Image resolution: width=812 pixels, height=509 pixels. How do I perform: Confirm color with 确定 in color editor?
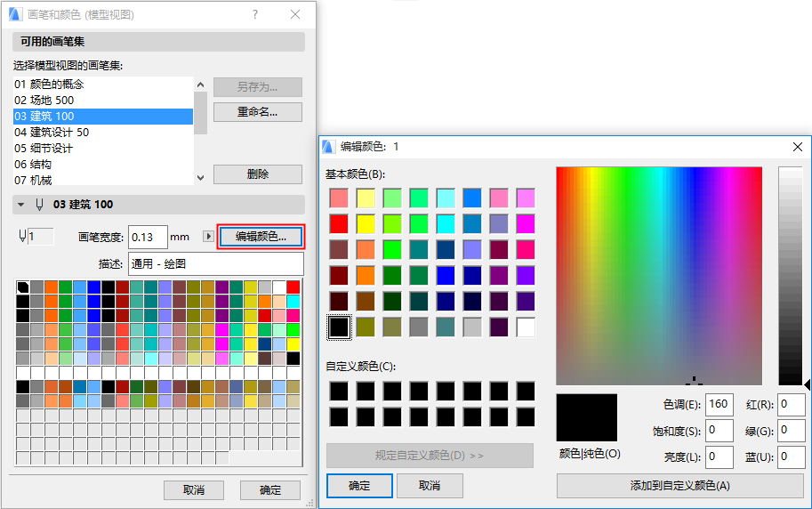(x=359, y=486)
